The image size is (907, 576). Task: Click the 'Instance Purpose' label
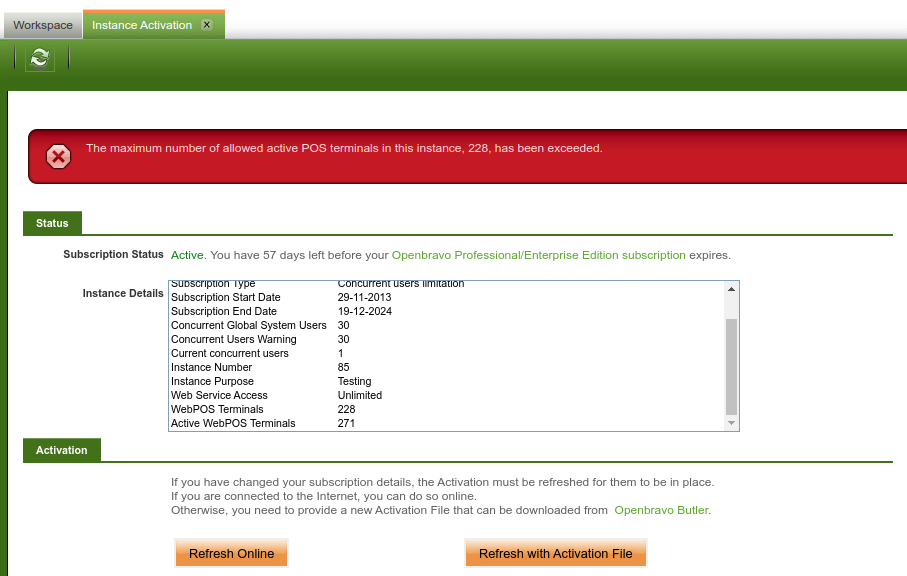(x=212, y=381)
